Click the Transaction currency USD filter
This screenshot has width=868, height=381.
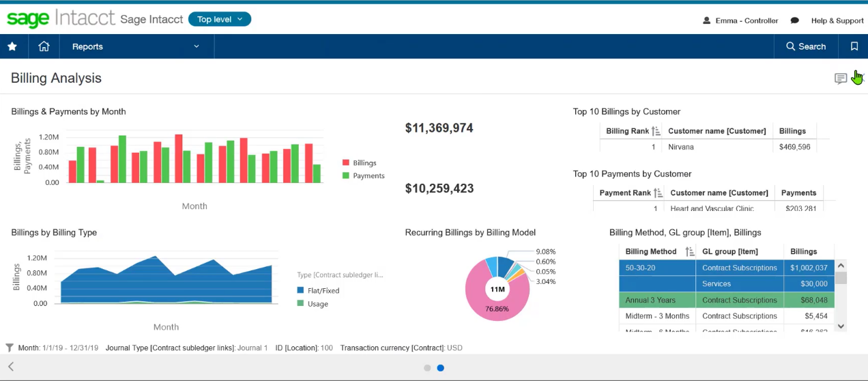(x=401, y=348)
